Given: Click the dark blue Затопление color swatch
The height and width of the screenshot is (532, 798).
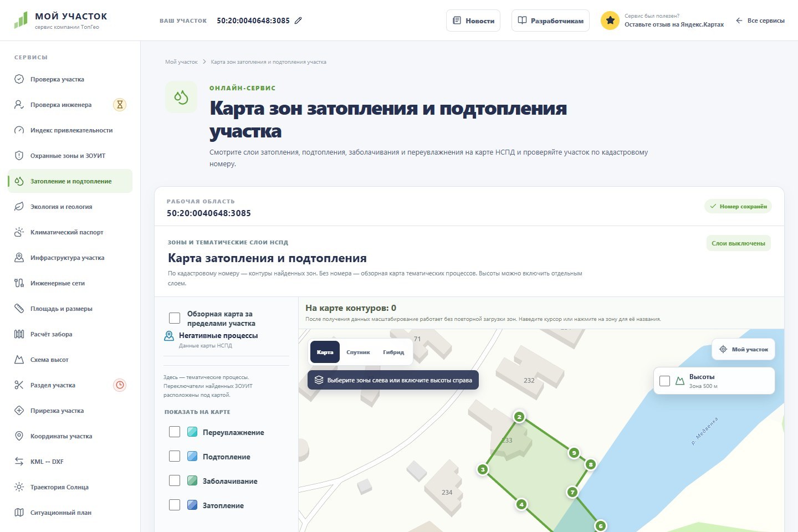Looking at the screenshot, I should 192,505.
